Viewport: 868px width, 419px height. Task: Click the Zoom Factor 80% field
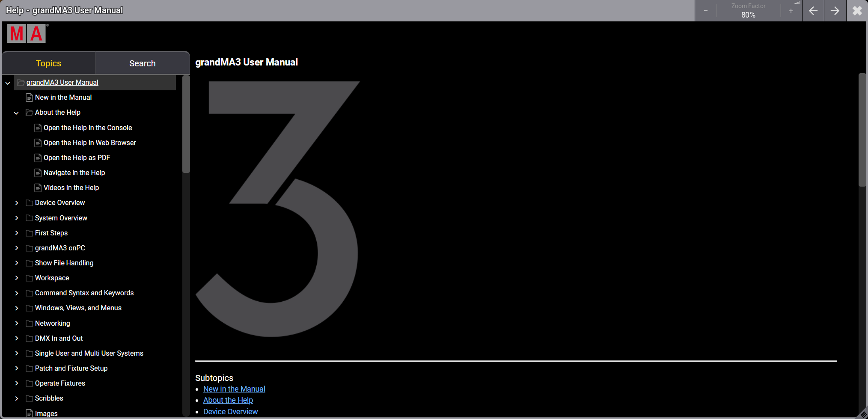pyautogui.click(x=748, y=11)
